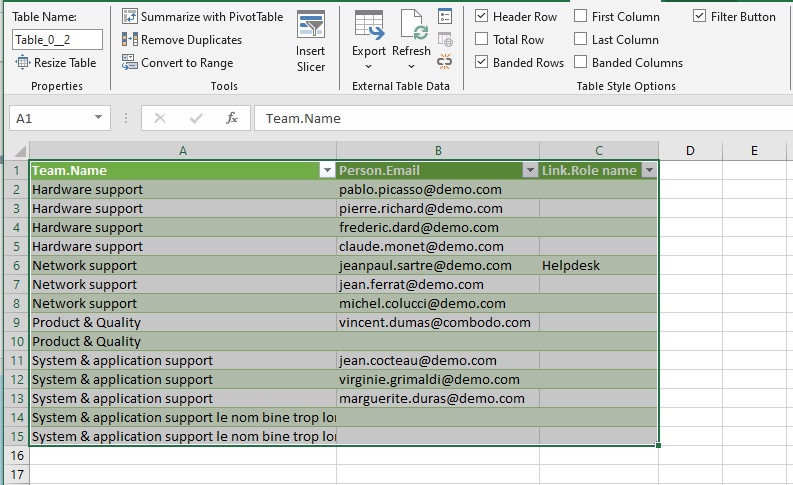
Task: Click the Unlink table icon
Action: [x=445, y=62]
